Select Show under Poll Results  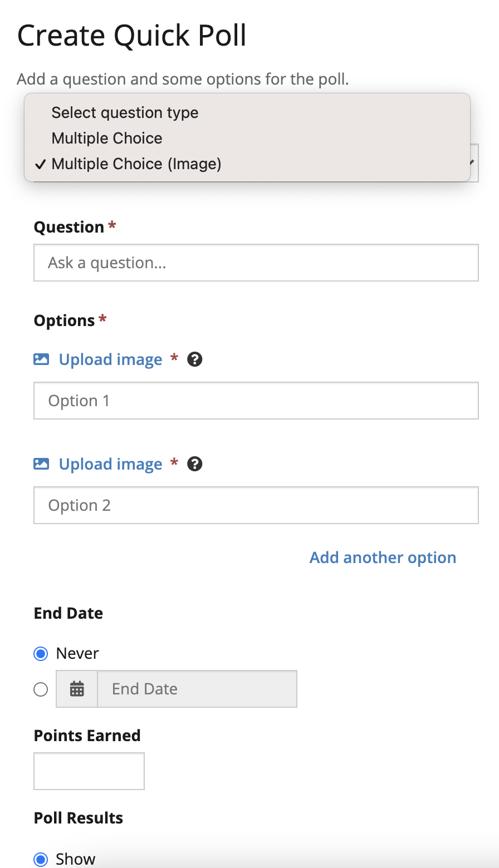(x=41, y=859)
